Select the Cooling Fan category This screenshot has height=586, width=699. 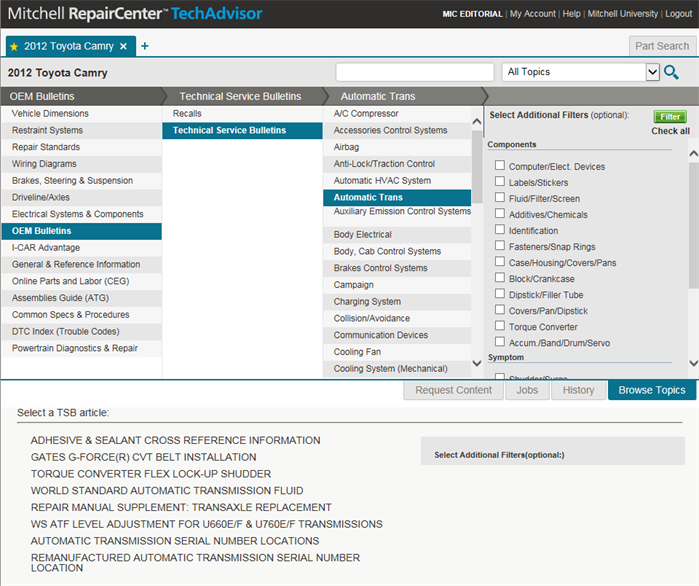[397, 352]
